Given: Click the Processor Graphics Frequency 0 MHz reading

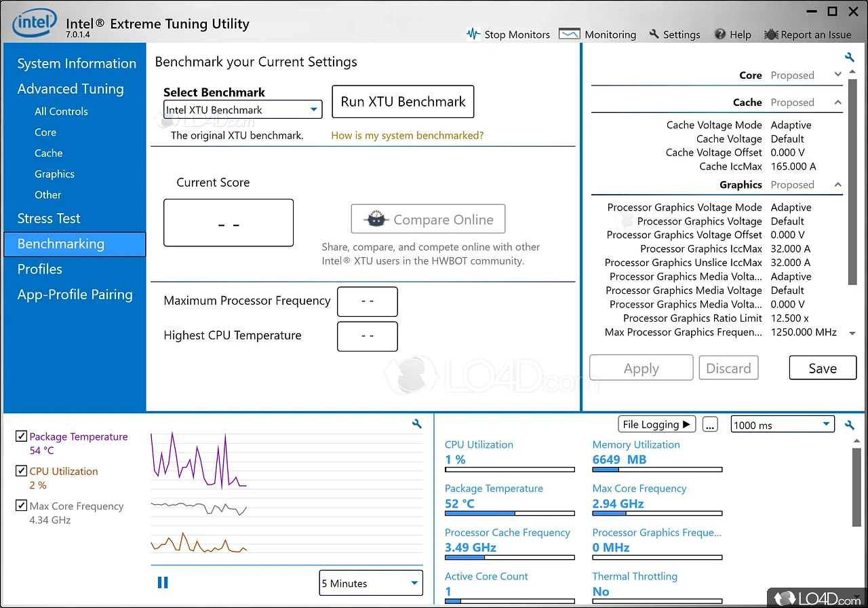Looking at the screenshot, I should point(611,548).
